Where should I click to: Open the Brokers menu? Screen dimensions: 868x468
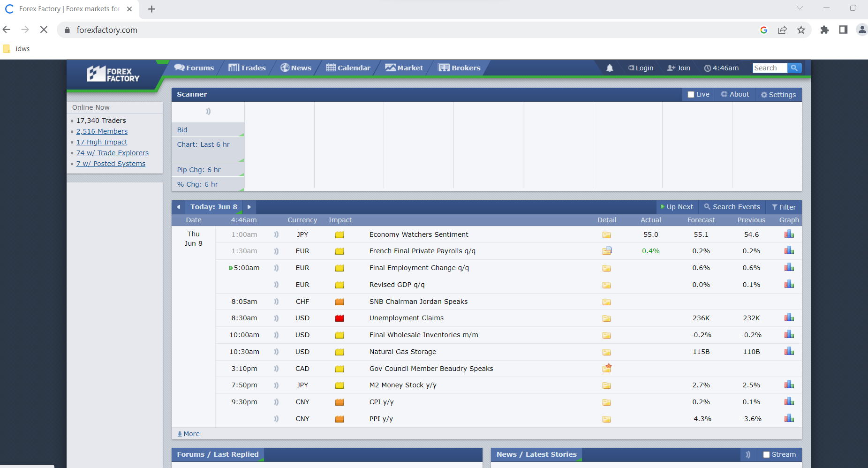pyautogui.click(x=459, y=68)
